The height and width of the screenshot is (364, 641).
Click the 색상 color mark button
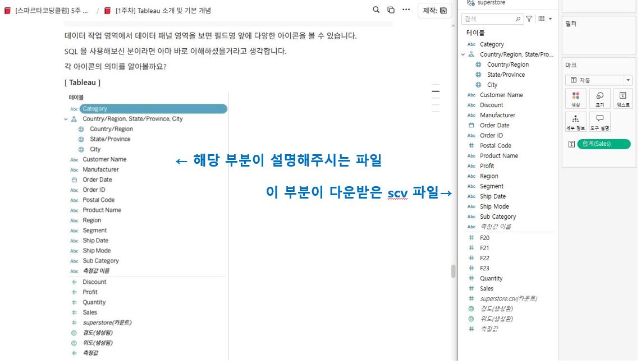(x=575, y=99)
